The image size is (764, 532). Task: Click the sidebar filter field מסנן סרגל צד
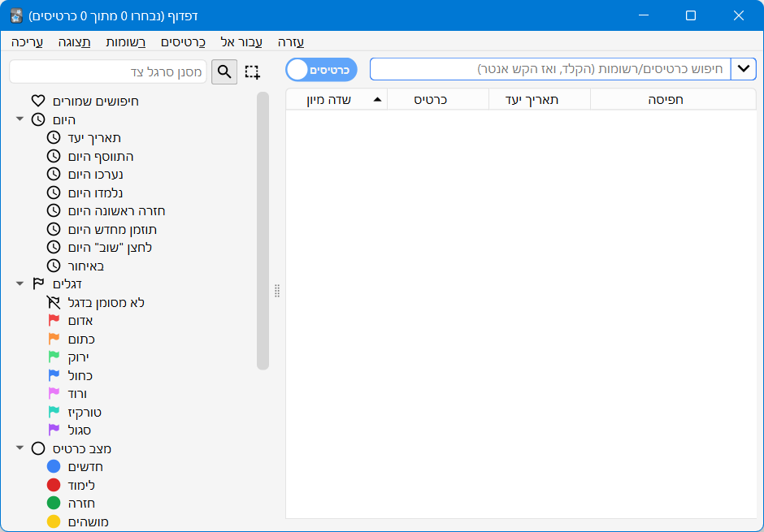pos(108,72)
